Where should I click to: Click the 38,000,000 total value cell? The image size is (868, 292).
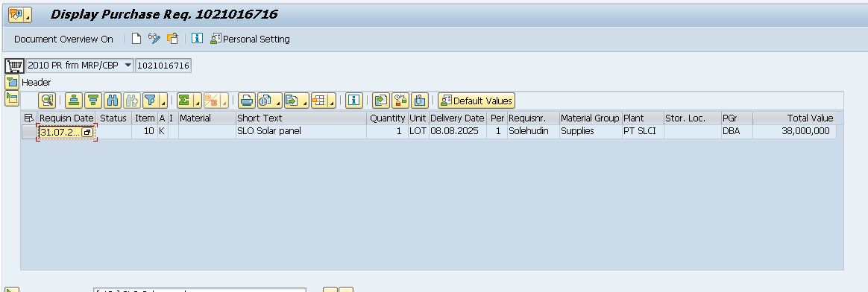coord(794,132)
